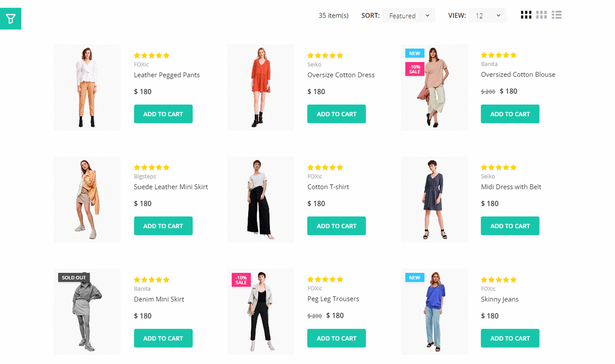The height and width of the screenshot is (364, 615).
Task: Open the Leather Pegged Pants product image
Action: click(87, 88)
